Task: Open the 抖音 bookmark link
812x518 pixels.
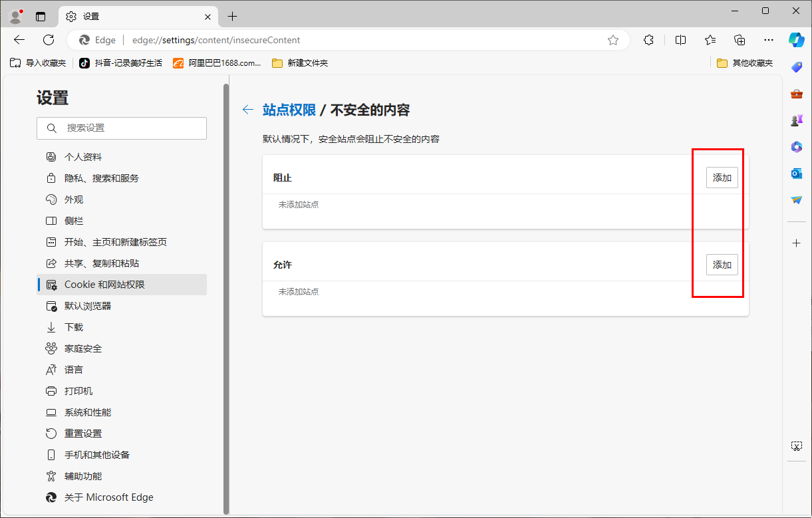Action: click(120, 63)
